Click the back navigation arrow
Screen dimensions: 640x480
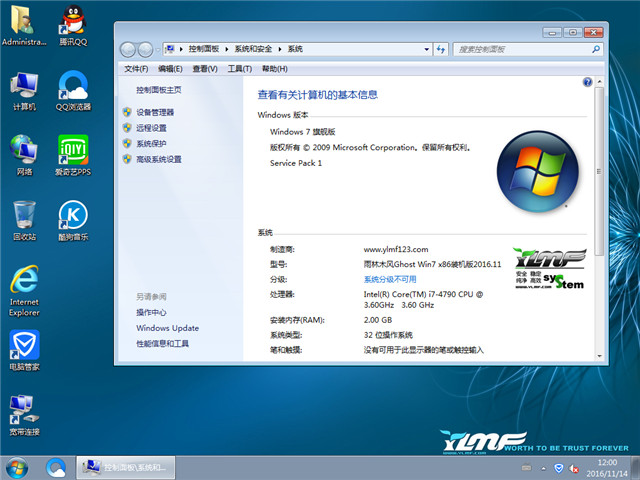pos(128,50)
